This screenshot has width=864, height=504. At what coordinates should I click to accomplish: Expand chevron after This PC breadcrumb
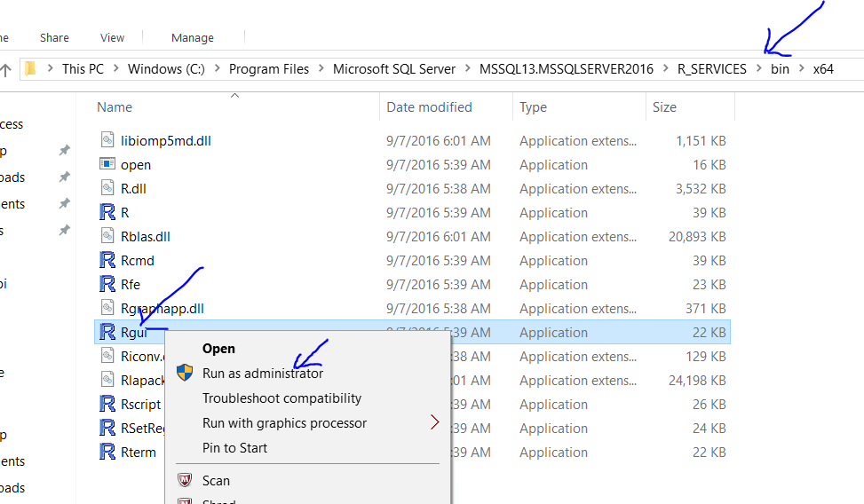pos(116,68)
